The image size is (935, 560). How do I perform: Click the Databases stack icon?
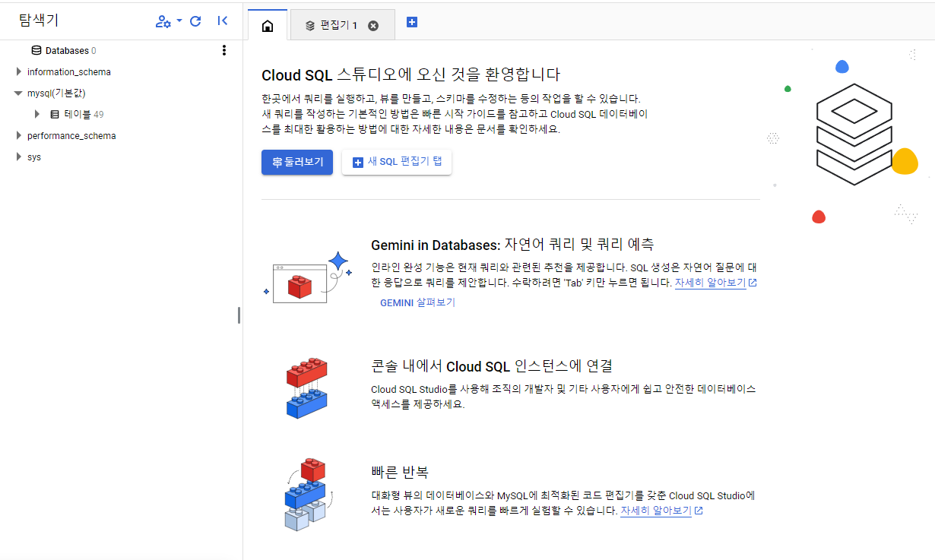tap(36, 51)
